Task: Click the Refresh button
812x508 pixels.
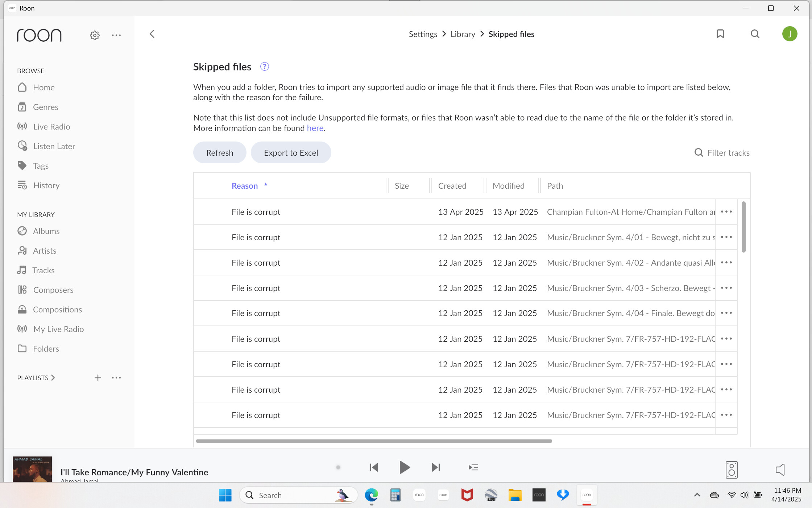Action: [220, 153]
